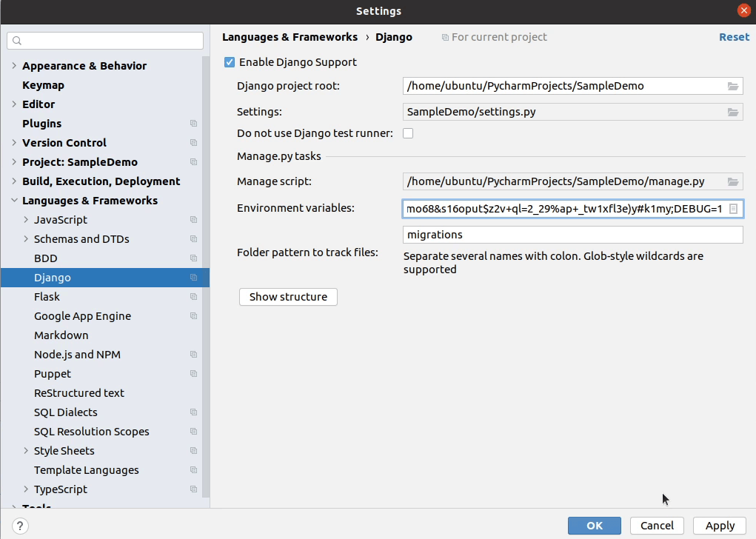Open the environment variables editor icon
Viewport: 756px width, 539px height.
tap(732, 208)
